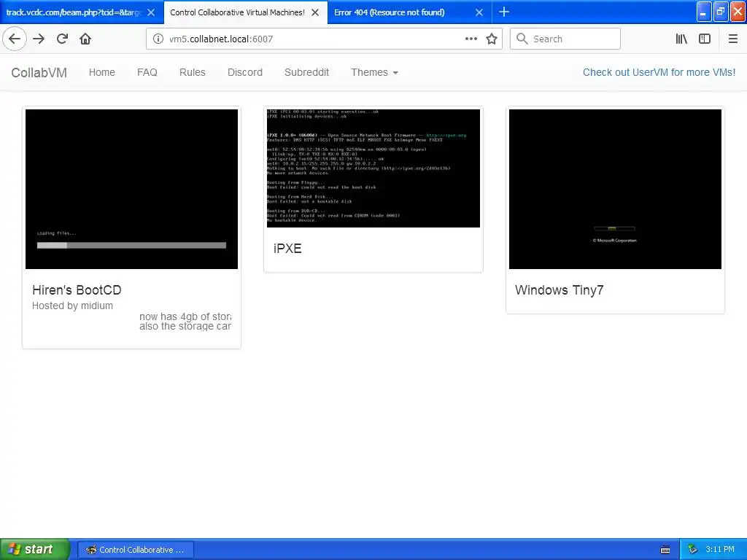
Task: Click the Windows Tiny7 title
Action: point(560,290)
